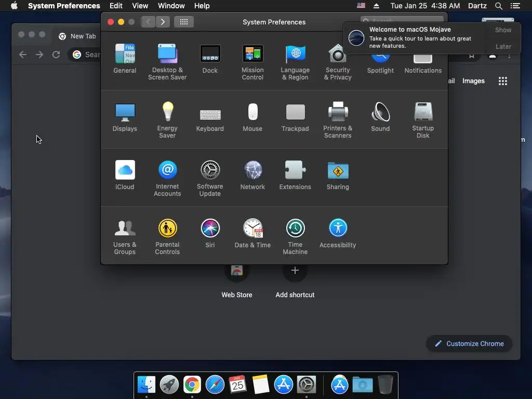Go back in System Preferences toolbar

pos(148,22)
